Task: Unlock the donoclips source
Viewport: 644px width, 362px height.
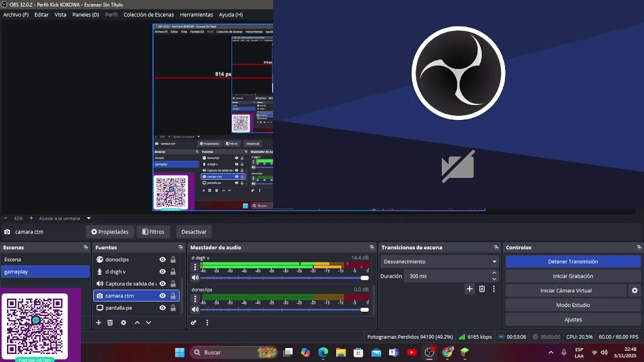Action: click(x=173, y=259)
